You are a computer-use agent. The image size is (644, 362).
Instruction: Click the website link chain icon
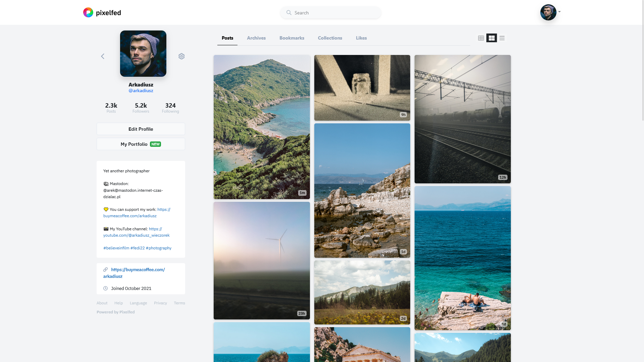pyautogui.click(x=106, y=269)
